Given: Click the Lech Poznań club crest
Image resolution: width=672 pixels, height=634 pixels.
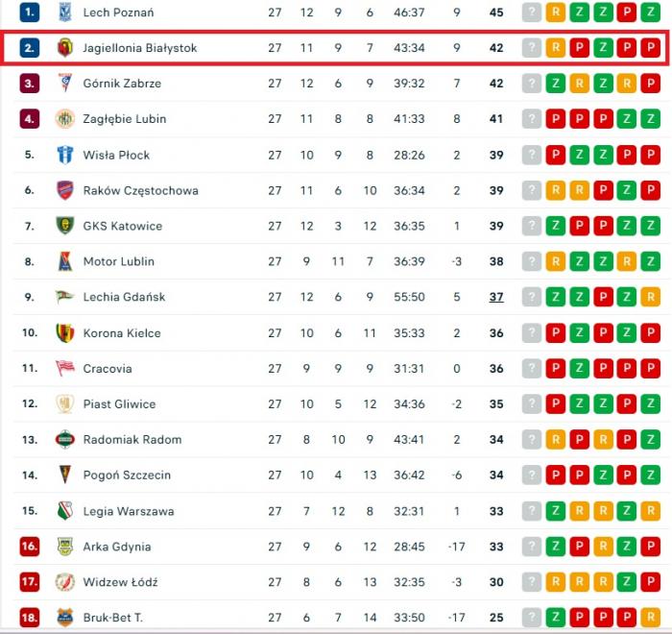Looking at the screenshot, I should [65, 12].
